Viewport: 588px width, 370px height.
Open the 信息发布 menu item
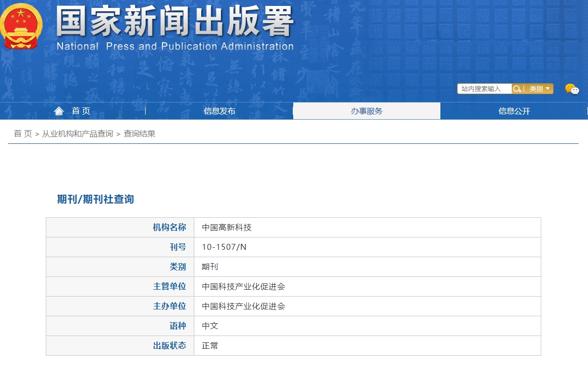[219, 111]
